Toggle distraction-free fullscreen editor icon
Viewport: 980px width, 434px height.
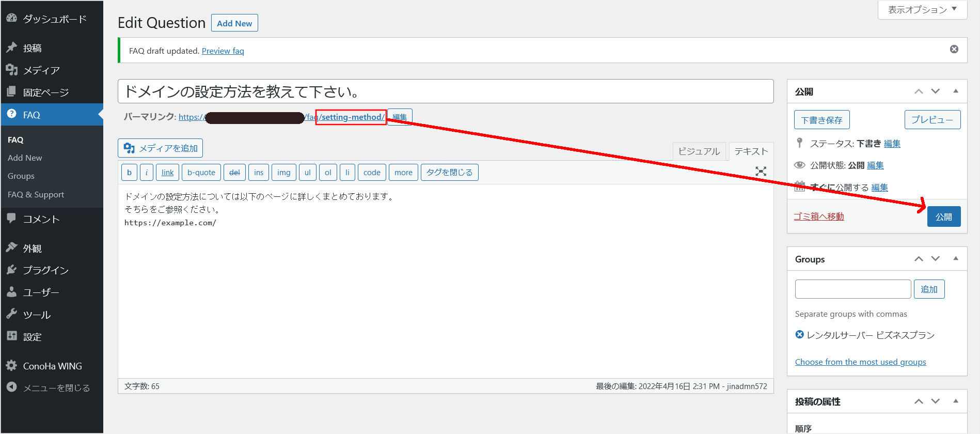click(761, 172)
